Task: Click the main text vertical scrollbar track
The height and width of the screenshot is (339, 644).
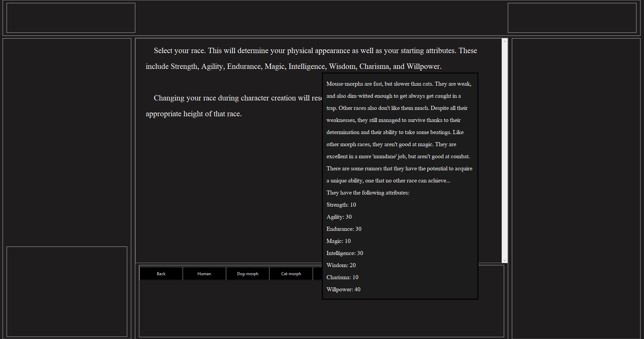Action: (x=504, y=151)
